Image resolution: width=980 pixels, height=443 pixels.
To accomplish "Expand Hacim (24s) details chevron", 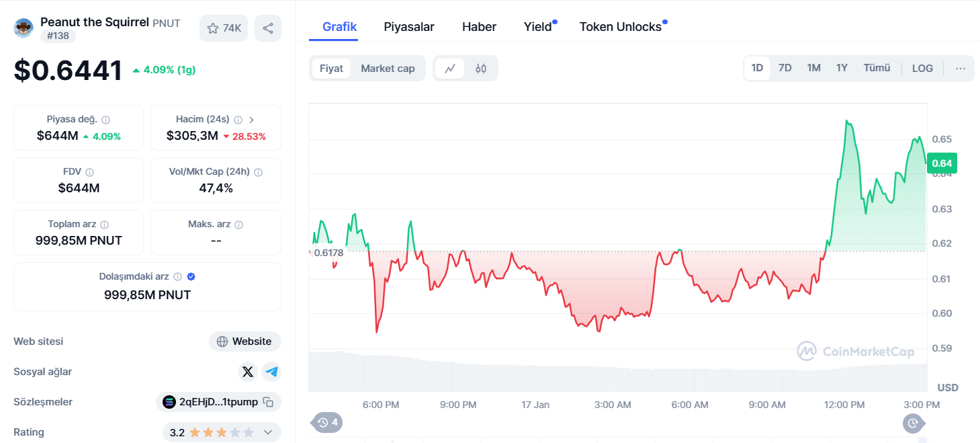I will tap(252, 120).
